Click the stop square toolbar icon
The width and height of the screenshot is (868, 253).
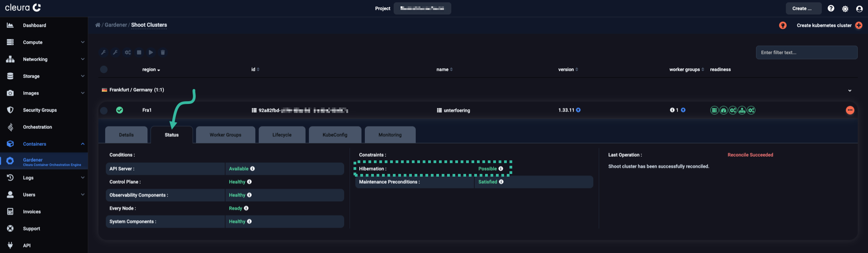pyautogui.click(x=139, y=52)
